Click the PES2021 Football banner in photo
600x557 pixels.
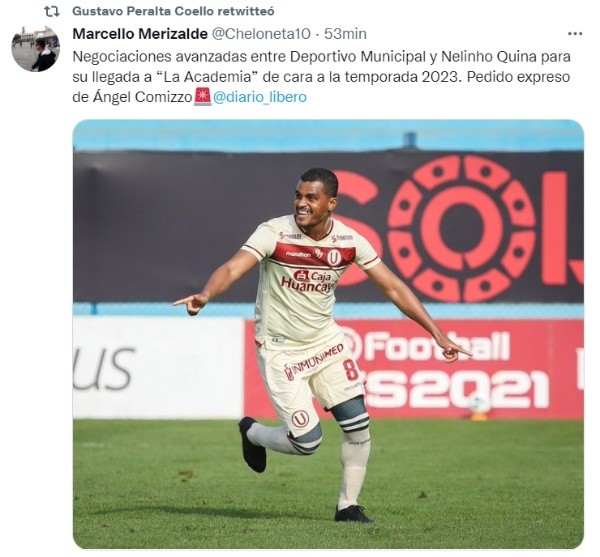(x=455, y=369)
